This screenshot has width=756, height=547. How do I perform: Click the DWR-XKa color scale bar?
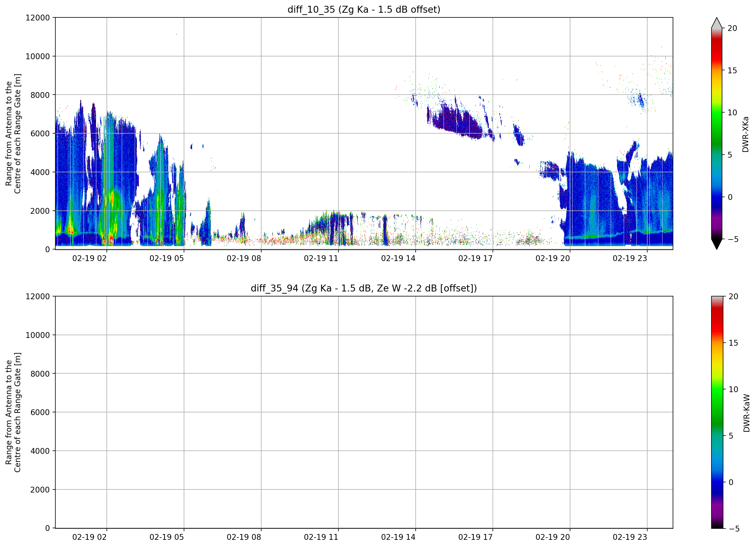coord(716,133)
